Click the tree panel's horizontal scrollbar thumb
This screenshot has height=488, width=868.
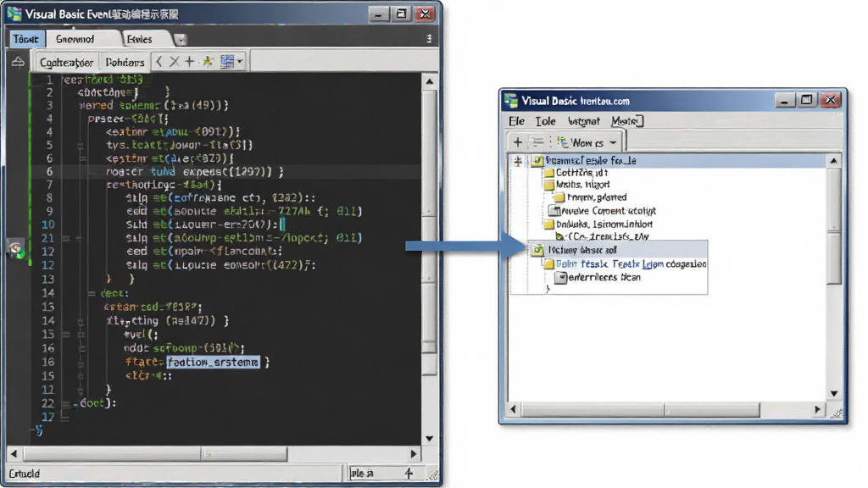pyautogui.click(x=641, y=409)
